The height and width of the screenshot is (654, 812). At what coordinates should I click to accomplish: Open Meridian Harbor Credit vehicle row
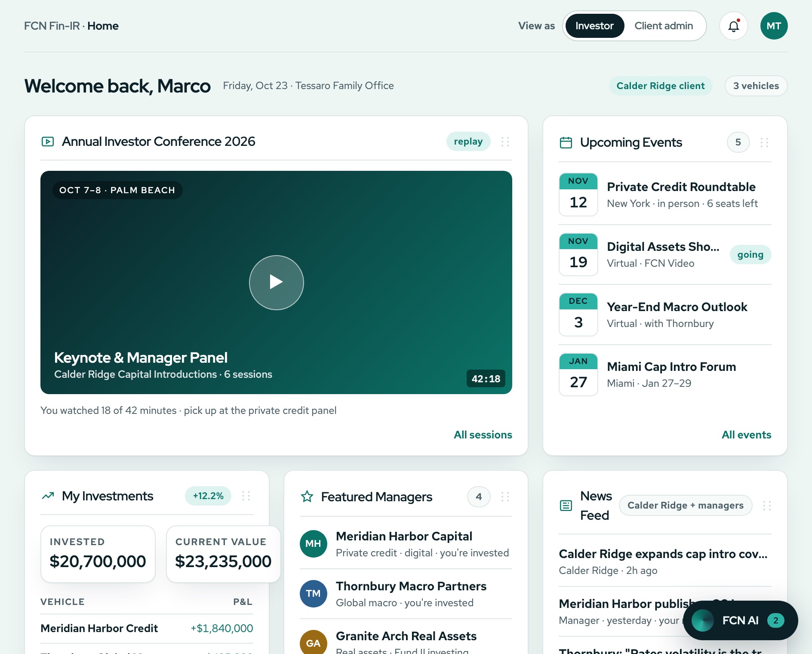pos(147,629)
